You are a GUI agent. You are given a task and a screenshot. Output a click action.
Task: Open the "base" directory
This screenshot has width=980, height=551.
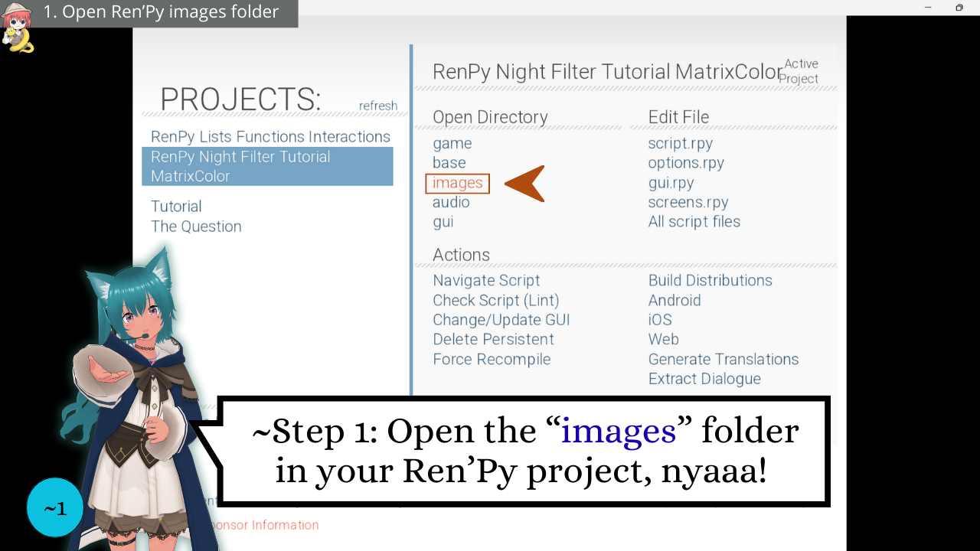(449, 162)
